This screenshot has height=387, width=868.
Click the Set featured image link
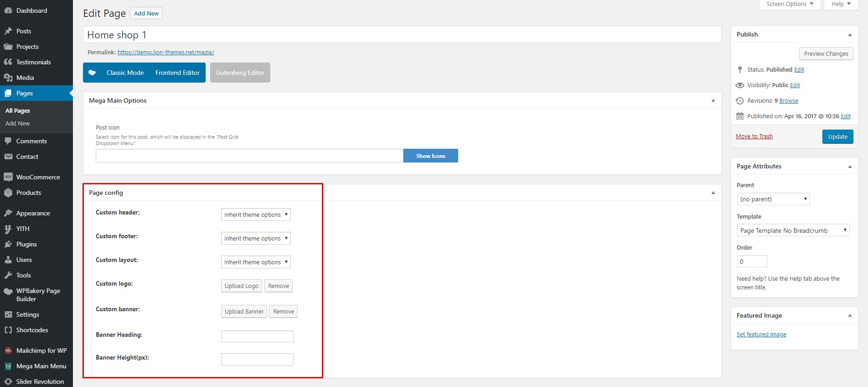click(761, 335)
